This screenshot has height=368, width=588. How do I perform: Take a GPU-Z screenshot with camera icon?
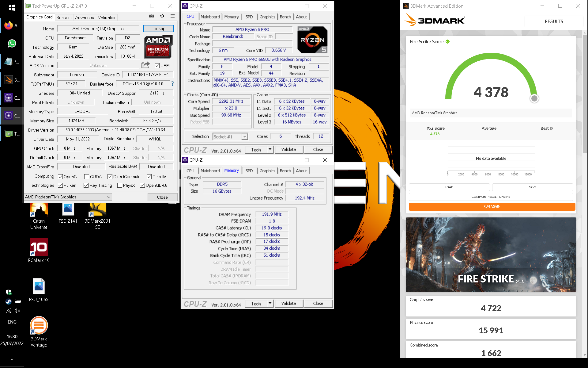(152, 16)
